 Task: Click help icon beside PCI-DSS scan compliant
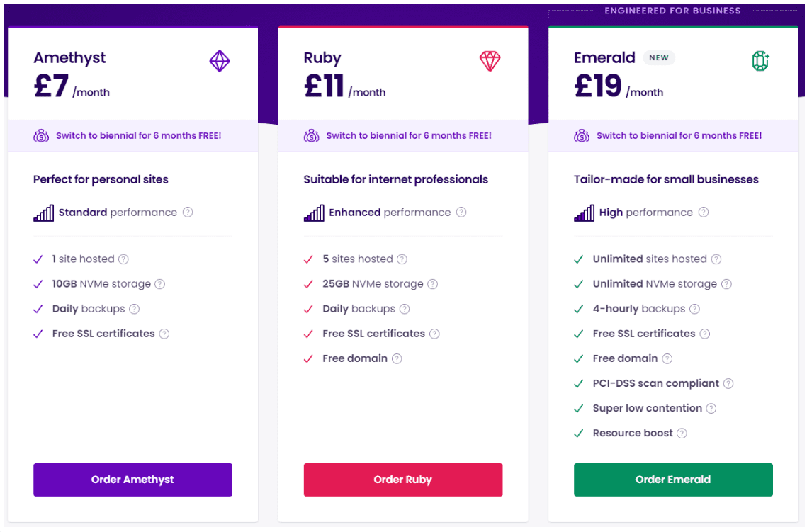[728, 383]
